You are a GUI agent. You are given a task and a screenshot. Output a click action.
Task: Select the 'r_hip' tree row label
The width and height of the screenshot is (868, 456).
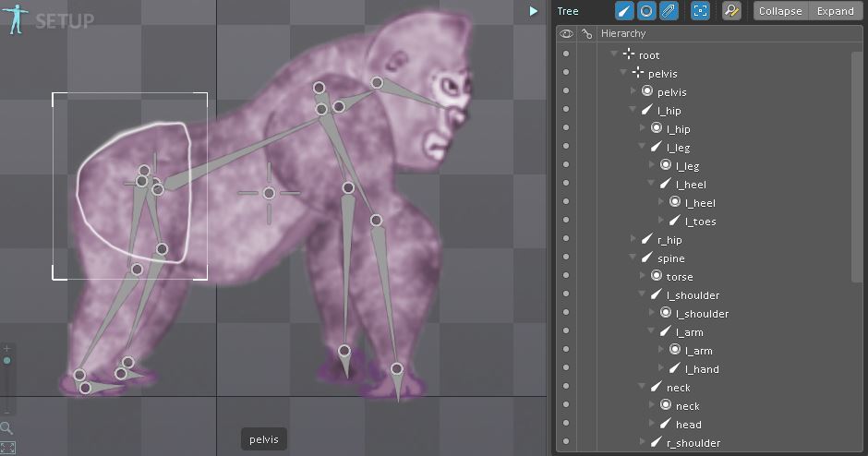coord(669,240)
